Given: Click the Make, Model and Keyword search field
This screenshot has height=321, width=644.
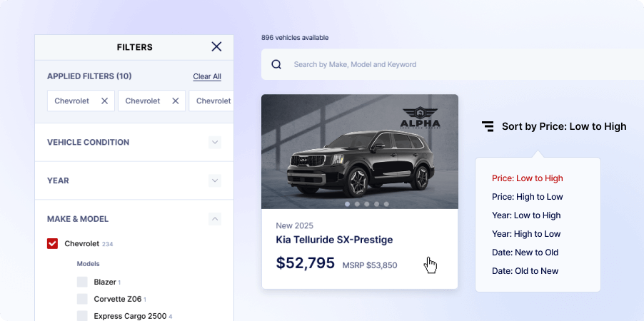Looking at the screenshot, I should click(x=453, y=64).
